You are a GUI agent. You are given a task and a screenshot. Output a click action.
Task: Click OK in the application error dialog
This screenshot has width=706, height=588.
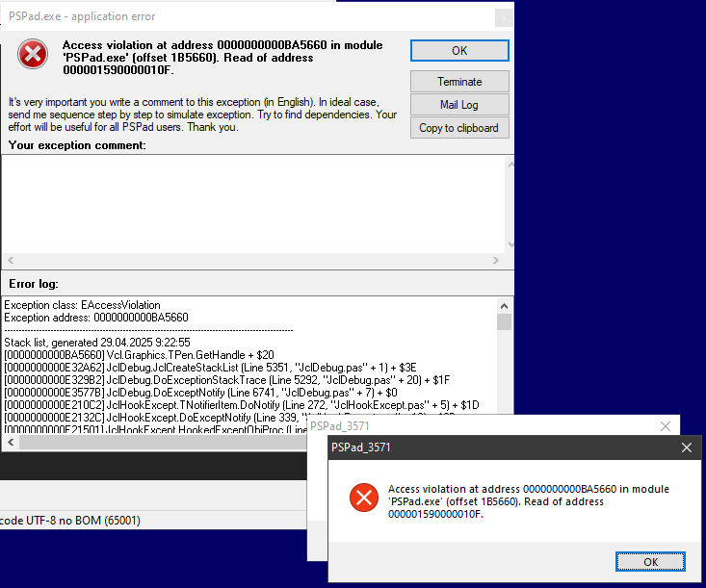[x=459, y=50]
